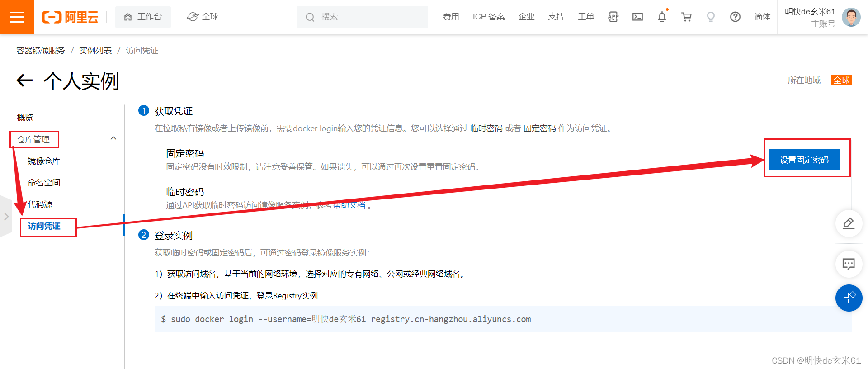This screenshot has height=369, width=868.
Task: Focus the top search field
Action: click(362, 17)
